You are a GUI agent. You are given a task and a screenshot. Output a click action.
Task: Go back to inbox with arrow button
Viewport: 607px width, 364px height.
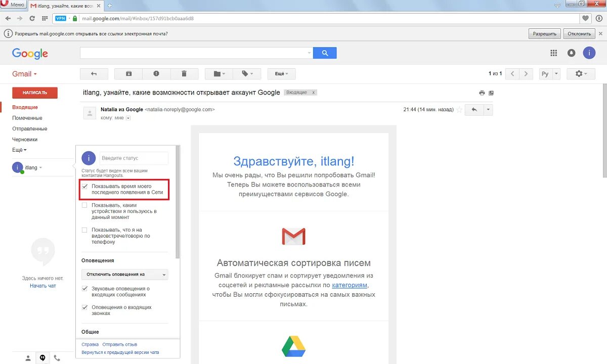click(94, 74)
